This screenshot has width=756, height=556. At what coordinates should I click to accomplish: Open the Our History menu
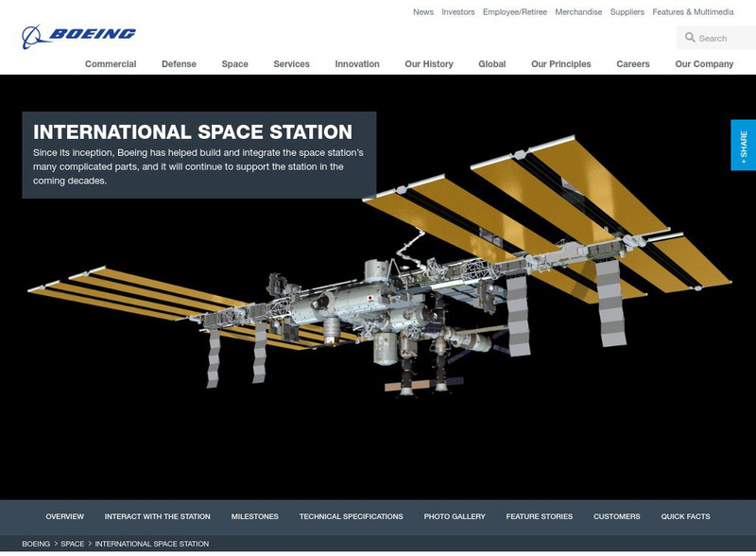pyautogui.click(x=429, y=63)
